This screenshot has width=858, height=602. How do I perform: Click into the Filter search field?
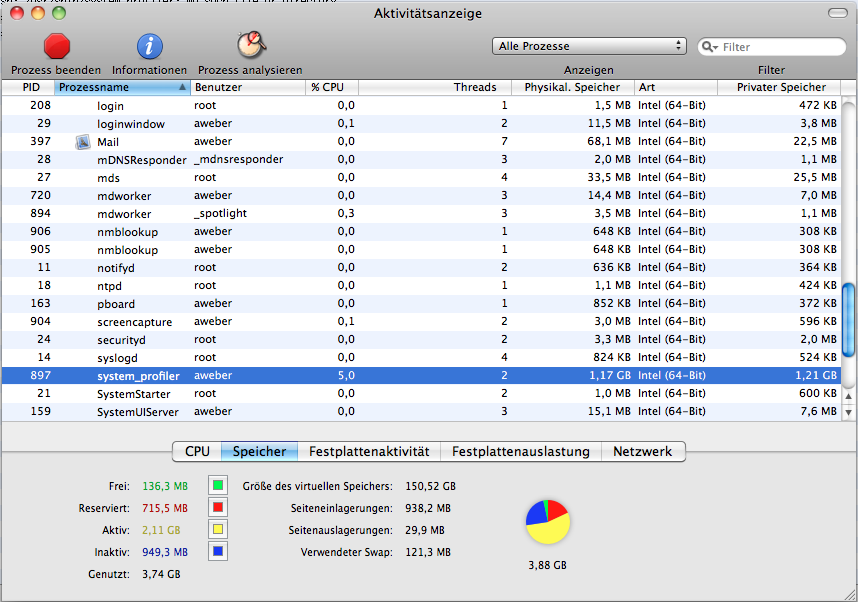click(780, 47)
